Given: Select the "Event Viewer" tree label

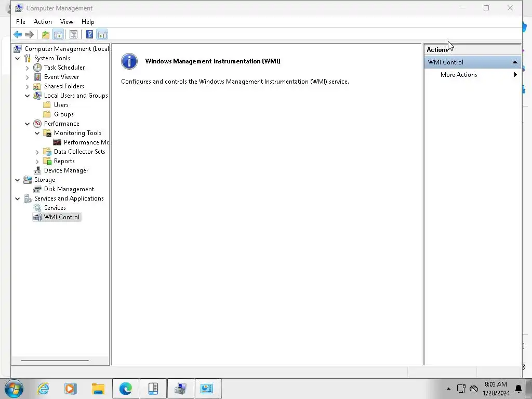Looking at the screenshot, I should coord(61,77).
